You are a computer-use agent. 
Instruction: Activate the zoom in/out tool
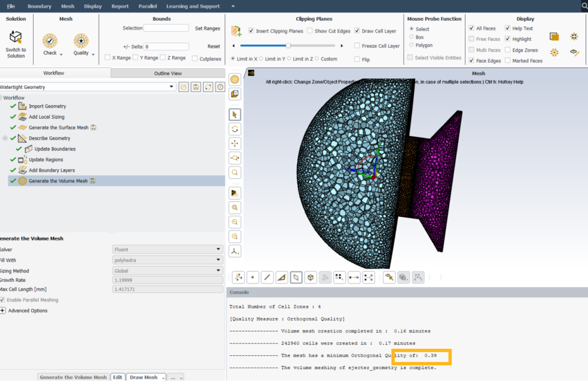point(235,158)
